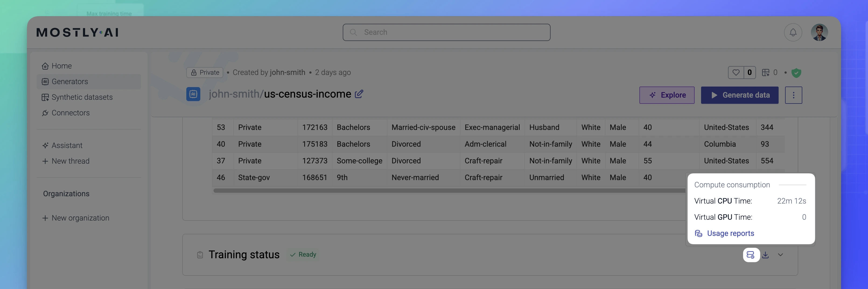Click the plus icon beside New thread
Viewport: 868px width, 289px height.
click(45, 161)
